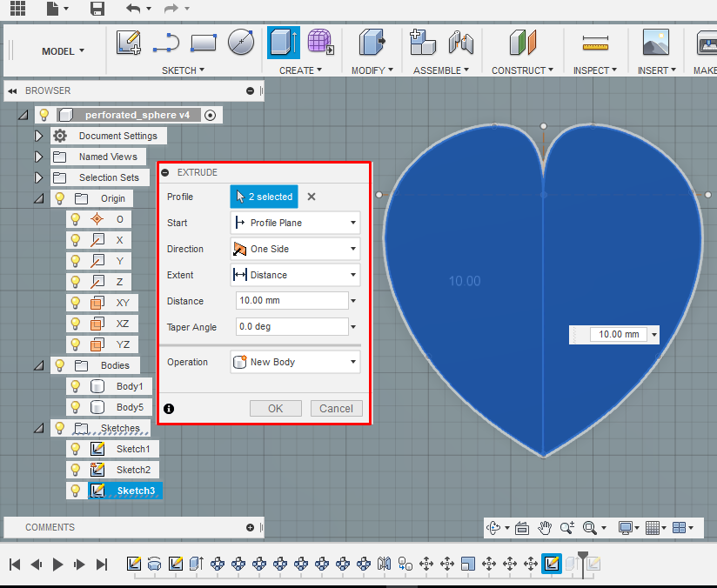Click the Redo arrow
717x588 pixels.
pyautogui.click(x=171, y=8)
